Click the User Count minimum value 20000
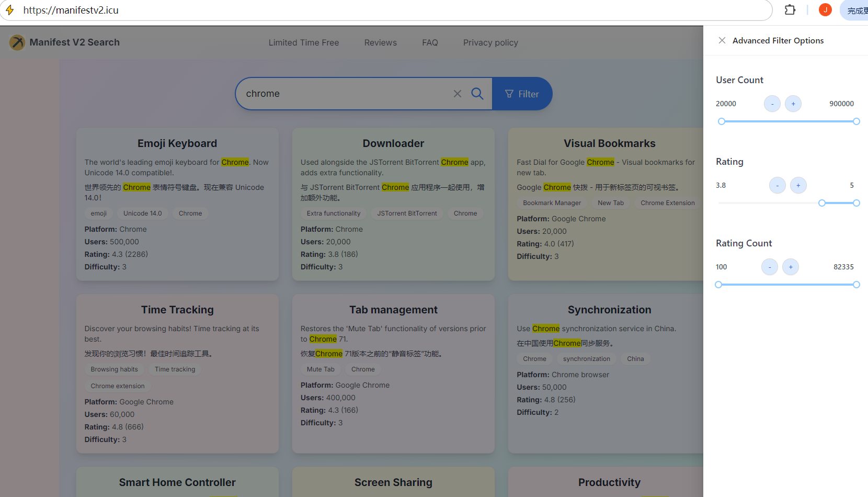 (726, 104)
